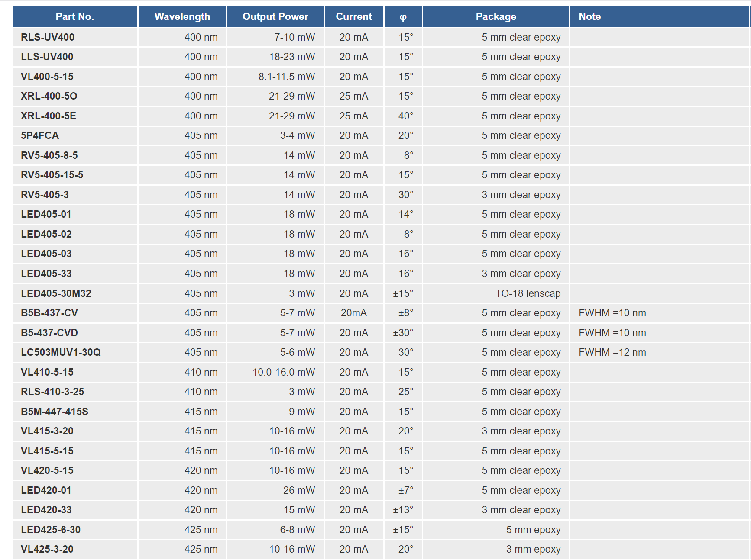Select part number VL400-5-15
The width and height of the screenshot is (751, 560).
(x=47, y=77)
